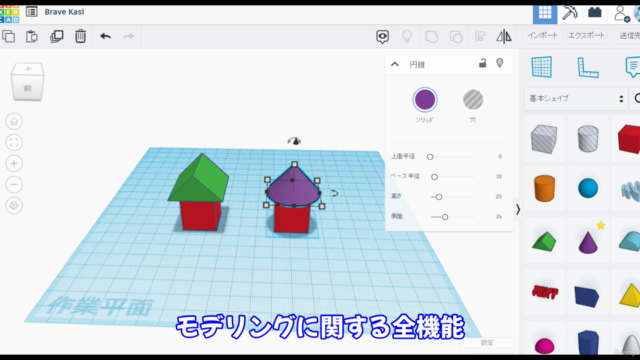640x360 pixels.
Task: Click the green roof on workplane
Action: pyautogui.click(x=199, y=178)
